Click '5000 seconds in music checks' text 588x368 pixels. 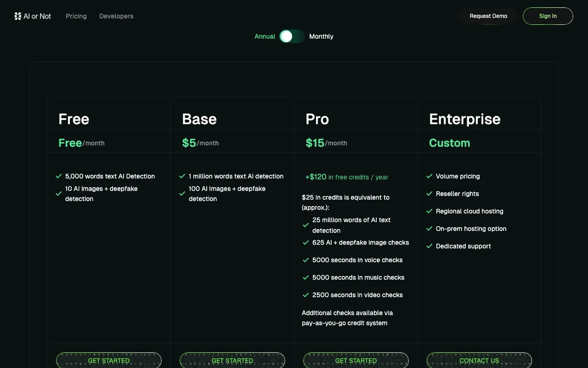358,277
